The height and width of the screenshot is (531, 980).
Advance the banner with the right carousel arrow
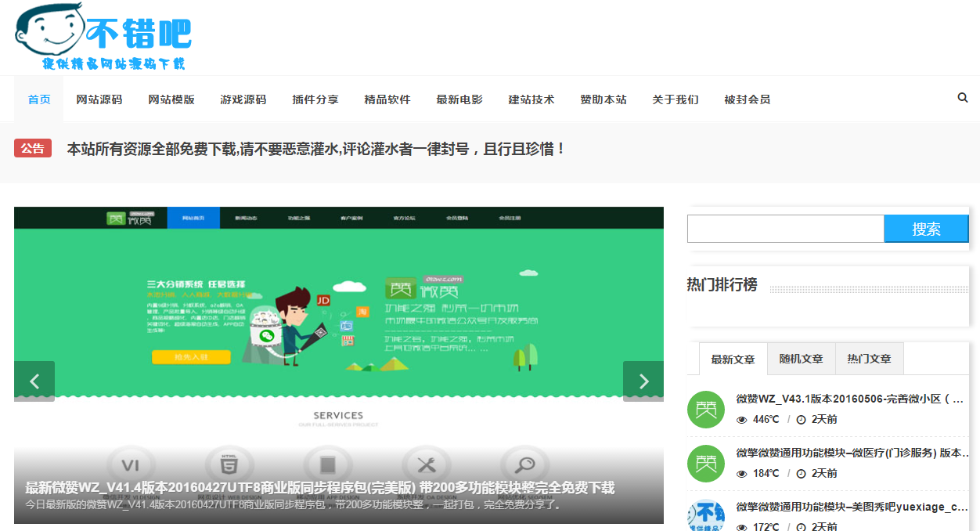click(x=643, y=381)
